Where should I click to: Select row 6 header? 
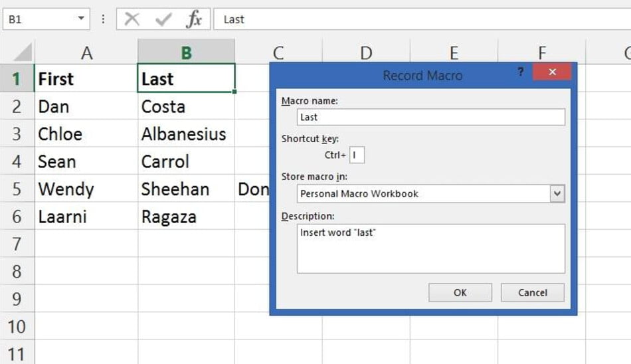(17, 216)
